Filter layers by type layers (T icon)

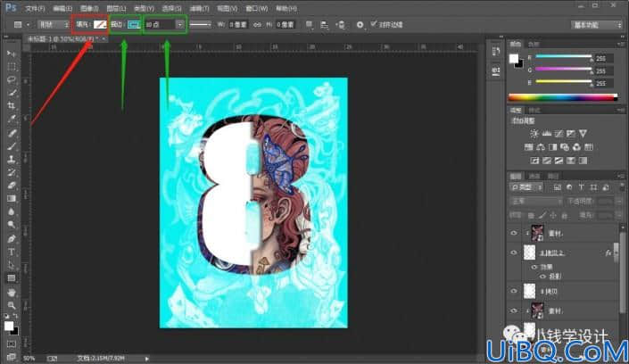click(581, 187)
